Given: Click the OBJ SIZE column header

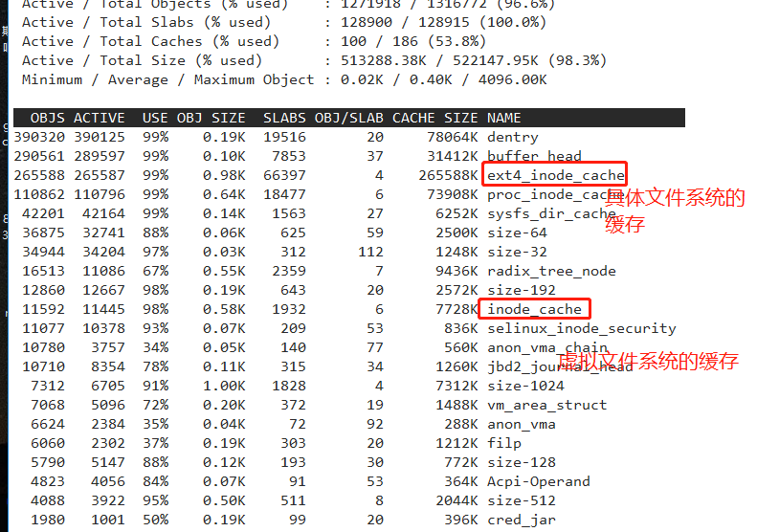Looking at the screenshot, I should [x=211, y=118].
